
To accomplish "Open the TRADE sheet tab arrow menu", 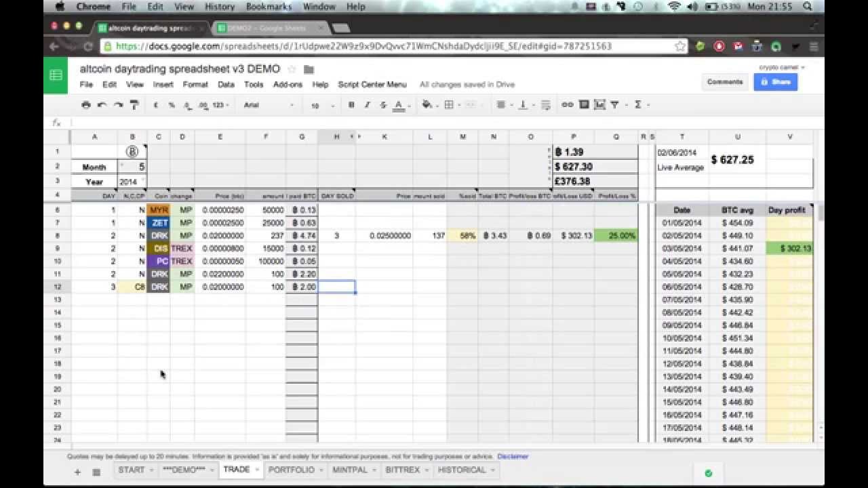I will [x=257, y=470].
